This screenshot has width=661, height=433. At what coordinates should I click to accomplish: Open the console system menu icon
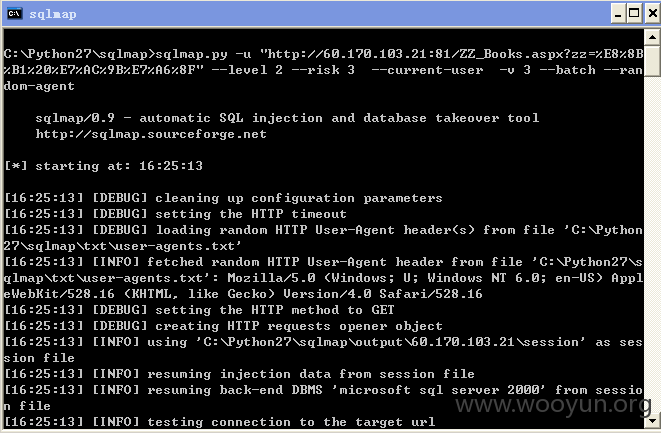pos(14,13)
